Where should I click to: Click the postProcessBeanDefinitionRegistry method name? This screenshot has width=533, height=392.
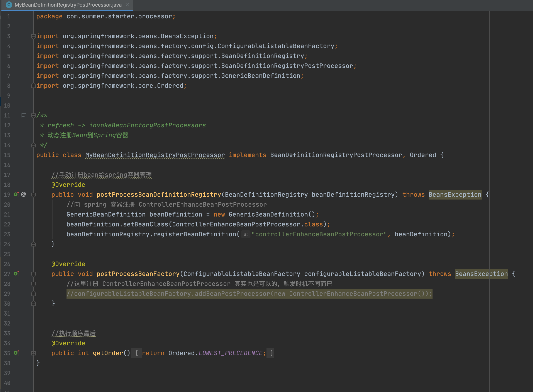(159, 195)
